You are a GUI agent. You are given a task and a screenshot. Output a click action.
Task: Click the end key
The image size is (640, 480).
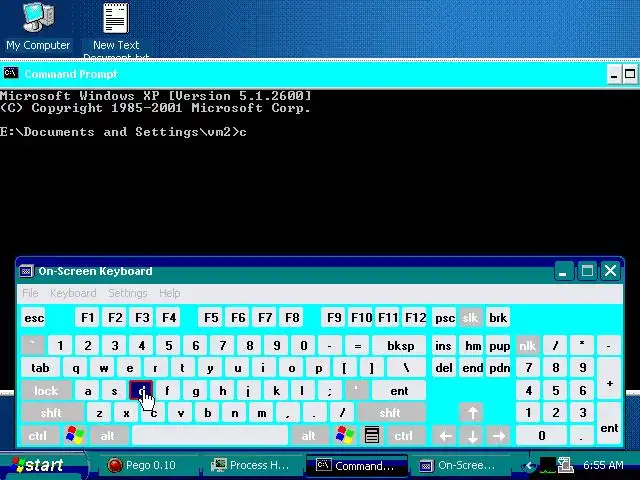pos(473,368)
